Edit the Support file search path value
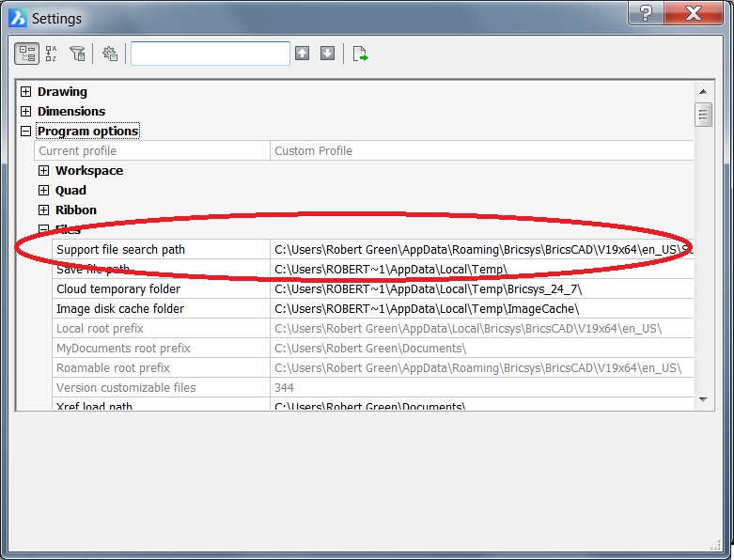Screen dimensions: 734x560 pyautogui.click(x=482, y=249)
